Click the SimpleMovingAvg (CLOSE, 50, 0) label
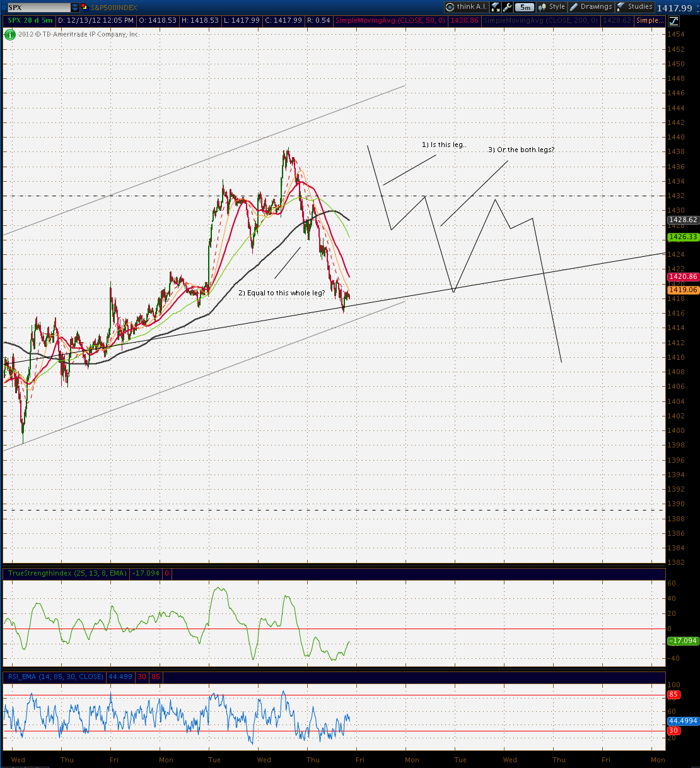The width and height of the screenshot is (700, 768). [390, 20]
